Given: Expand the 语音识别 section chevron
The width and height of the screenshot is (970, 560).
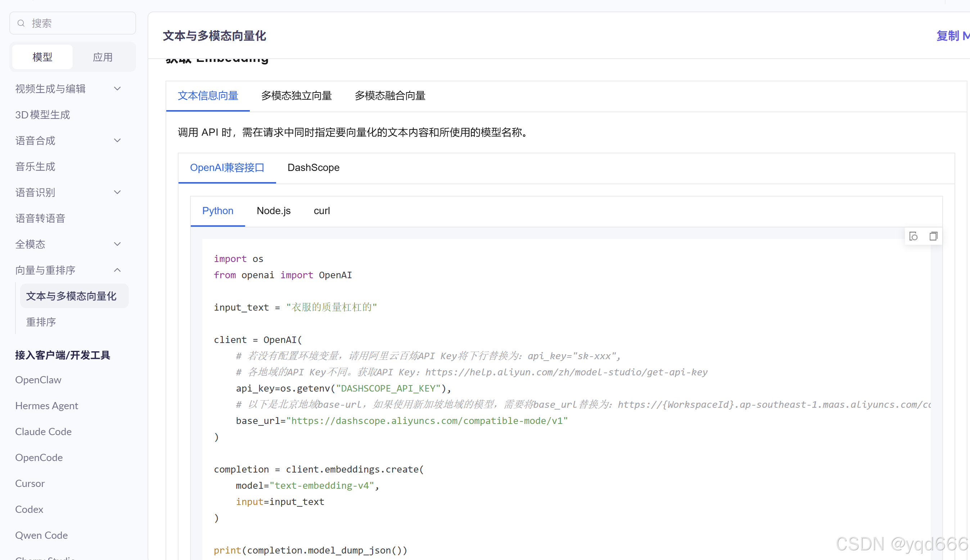Looking at the screenshot, I should (x=118, y=192).
